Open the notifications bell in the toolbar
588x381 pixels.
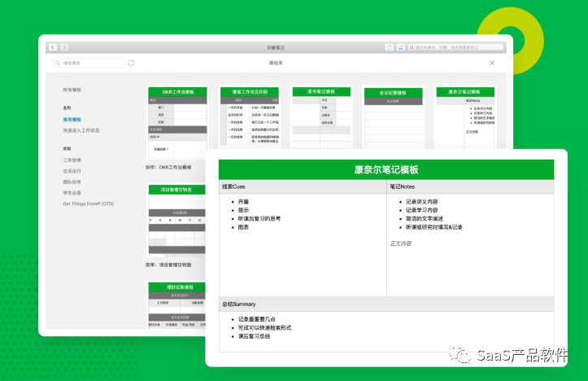400,47
